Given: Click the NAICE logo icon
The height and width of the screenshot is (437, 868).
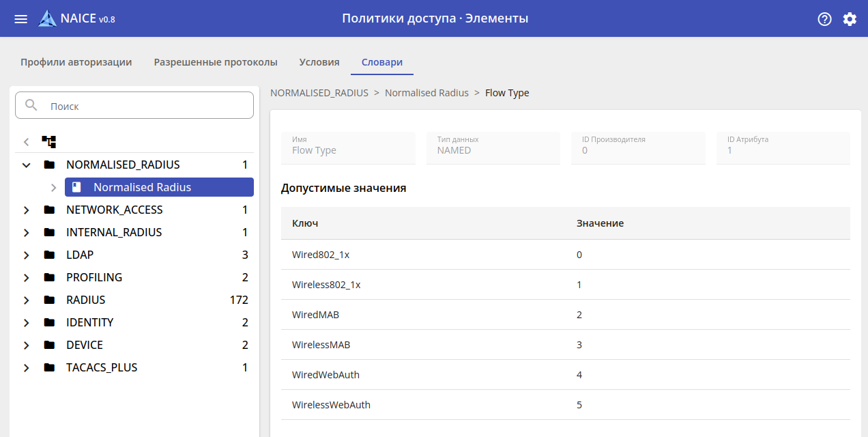Looking at the screenshot, I should (47, 18).
